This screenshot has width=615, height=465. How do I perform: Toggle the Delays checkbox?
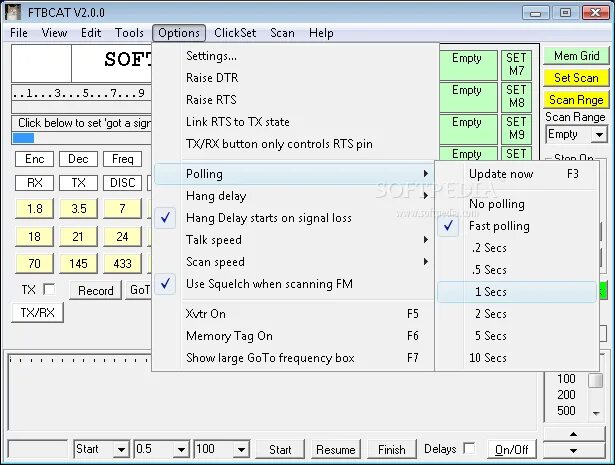pos(469,448)
